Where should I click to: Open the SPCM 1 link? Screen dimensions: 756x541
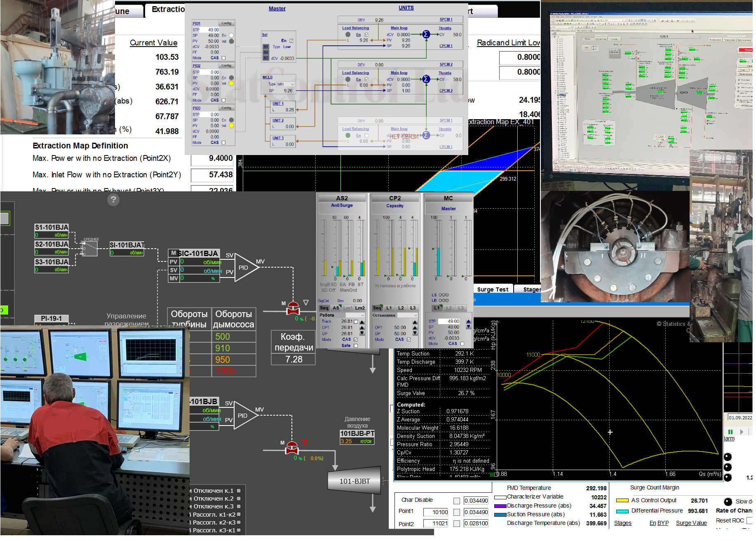click(x=446, y=19)
